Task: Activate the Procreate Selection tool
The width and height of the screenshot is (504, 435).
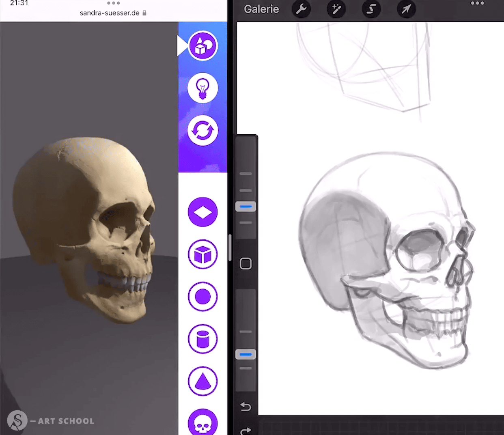Action: [371, 9]
